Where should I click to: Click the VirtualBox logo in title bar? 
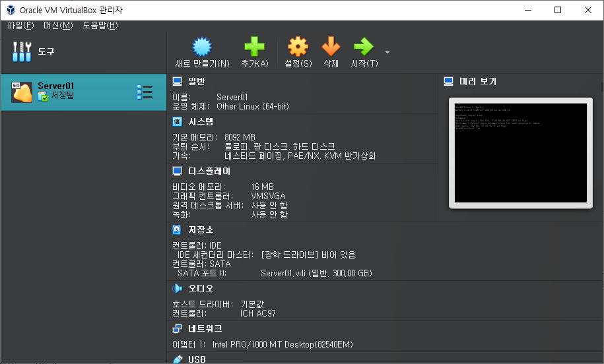coord(11,10)
